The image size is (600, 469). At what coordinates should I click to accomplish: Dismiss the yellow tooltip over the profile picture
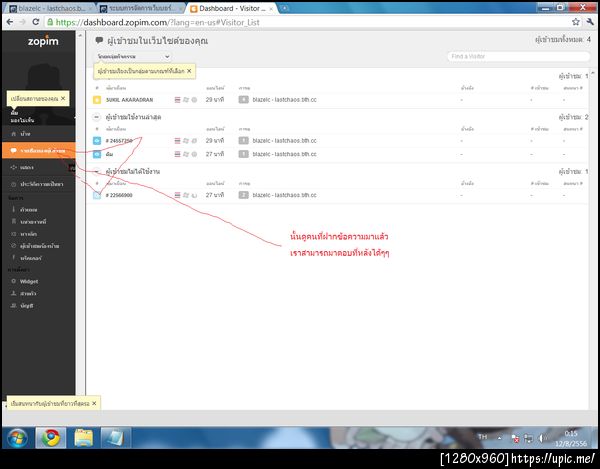(63, 98)
